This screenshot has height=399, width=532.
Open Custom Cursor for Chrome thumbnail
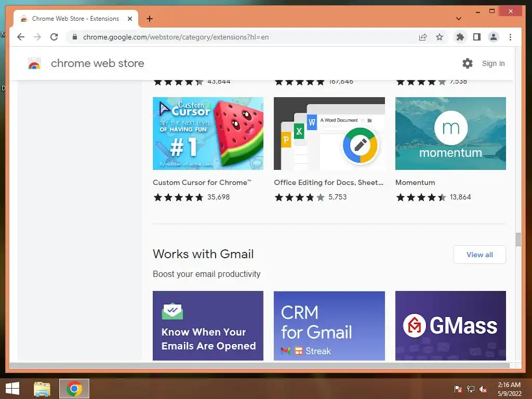point(208,134)
